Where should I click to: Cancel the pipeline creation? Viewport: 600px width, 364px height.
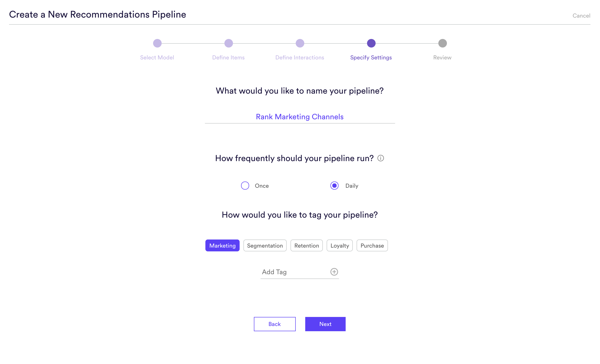point(581,16)
